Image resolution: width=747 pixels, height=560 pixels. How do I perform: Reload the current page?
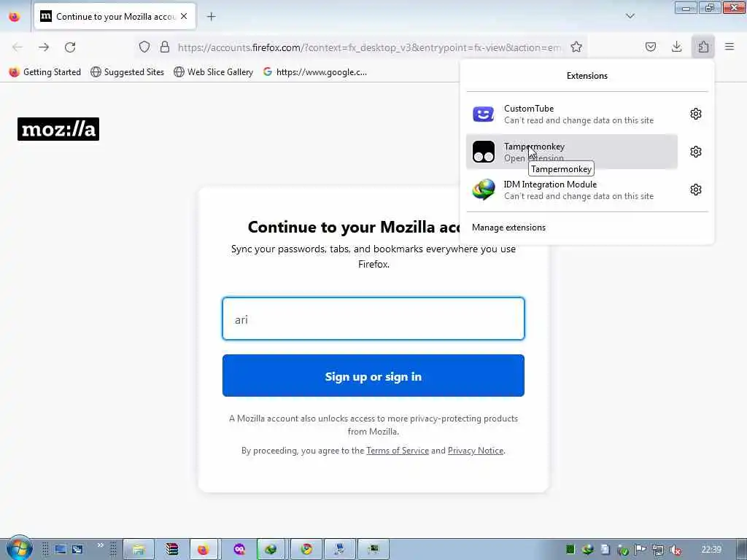point(70,47)
